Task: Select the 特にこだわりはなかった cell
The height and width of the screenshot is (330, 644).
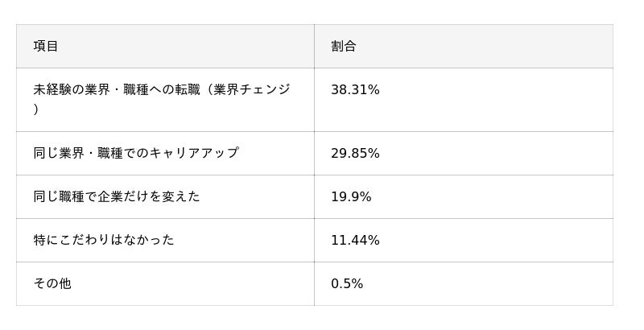Action: click(x=104, y=240)
